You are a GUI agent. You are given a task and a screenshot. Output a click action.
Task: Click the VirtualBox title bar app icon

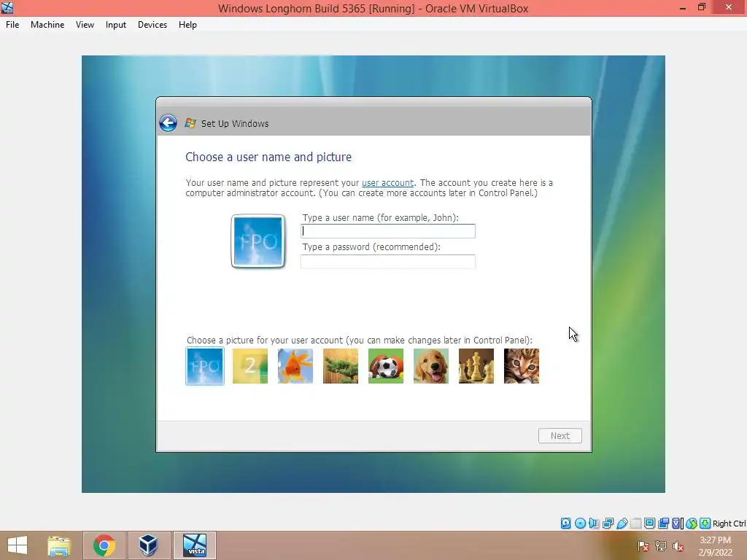(7, 7)
